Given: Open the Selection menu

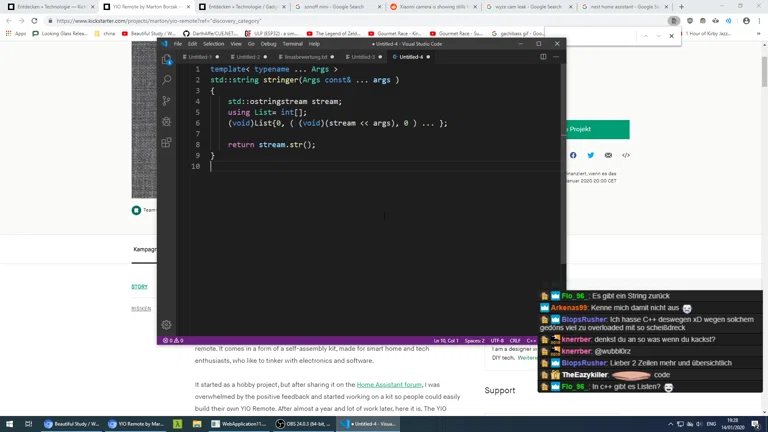Looking at the screenshot, I should click(x=214, y=44).
